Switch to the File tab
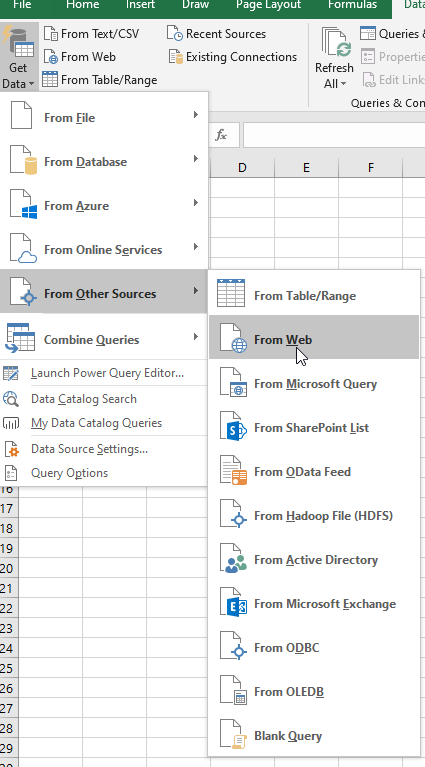 pos(22,5)
